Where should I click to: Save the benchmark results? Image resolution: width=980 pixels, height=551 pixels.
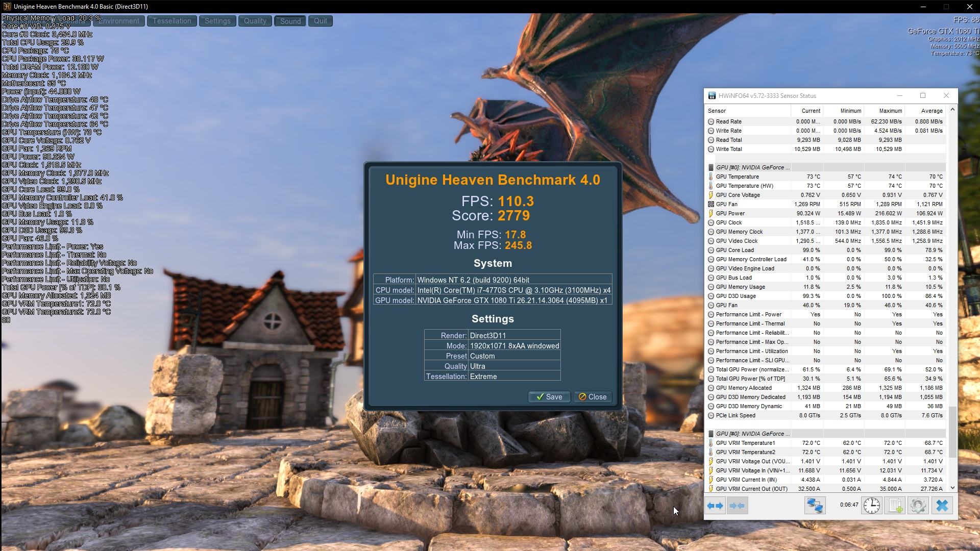coord(549,397)
